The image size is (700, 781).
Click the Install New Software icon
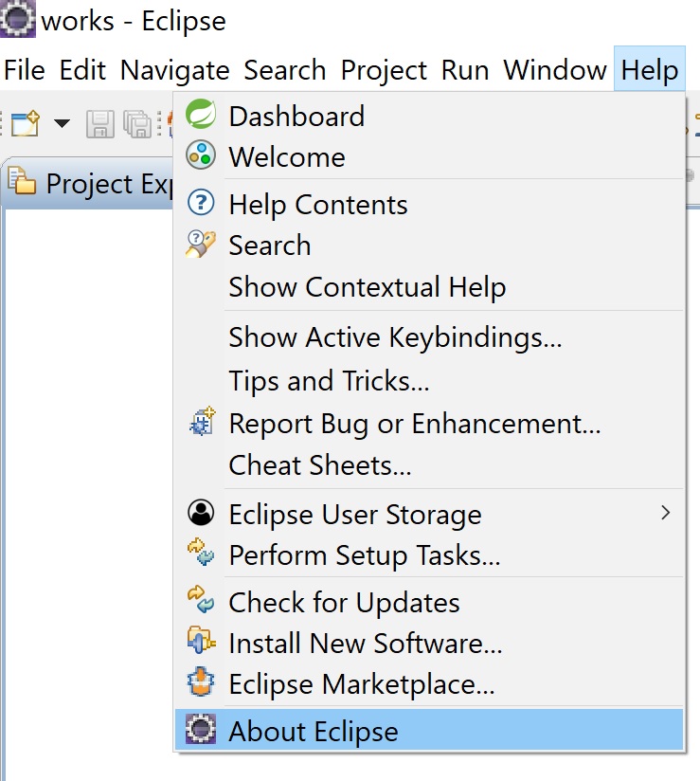(201, 641)
